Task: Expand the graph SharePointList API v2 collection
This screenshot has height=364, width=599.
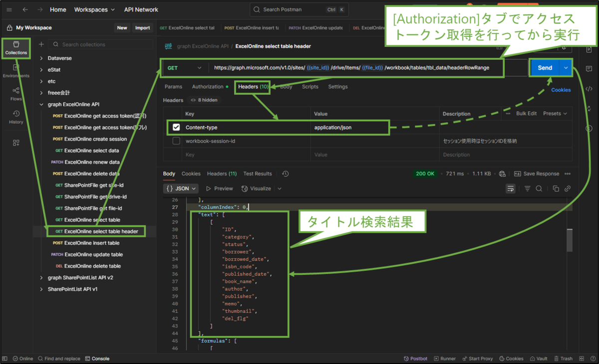Action: pyautogui.click(x=41, y=278)
